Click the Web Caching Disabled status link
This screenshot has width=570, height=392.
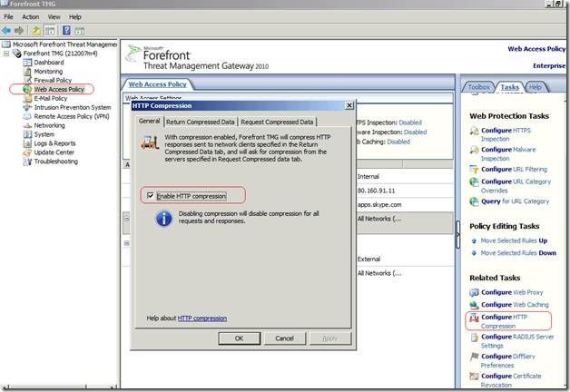click(x=398, y=142)
